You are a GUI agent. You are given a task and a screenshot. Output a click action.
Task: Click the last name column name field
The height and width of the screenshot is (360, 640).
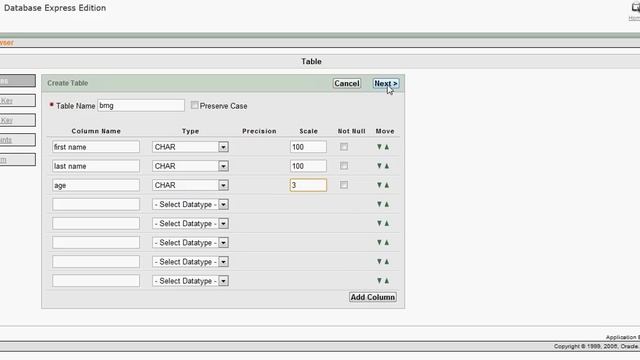pos(96,166)
